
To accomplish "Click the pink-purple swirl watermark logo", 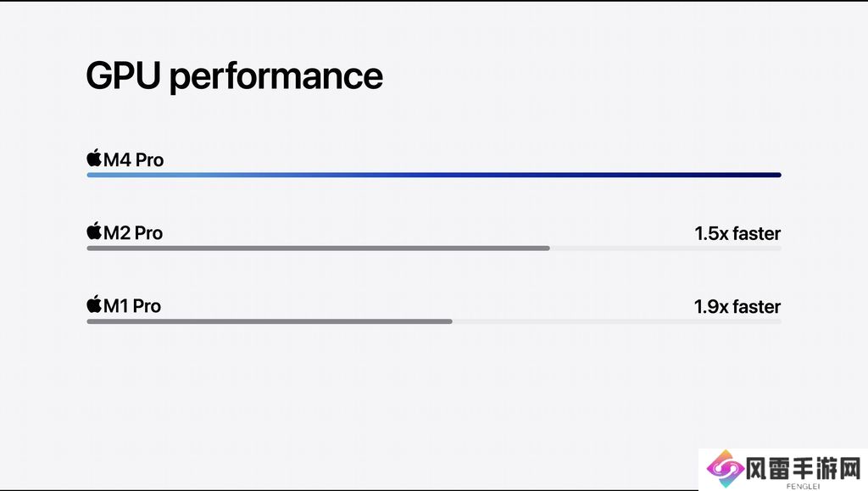I will click(725, 467).
